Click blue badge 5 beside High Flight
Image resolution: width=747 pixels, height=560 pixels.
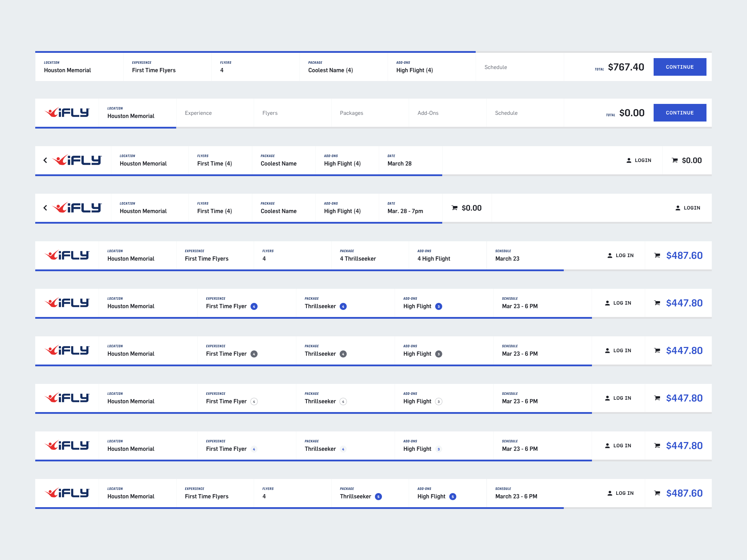click(x=453, y=497)
